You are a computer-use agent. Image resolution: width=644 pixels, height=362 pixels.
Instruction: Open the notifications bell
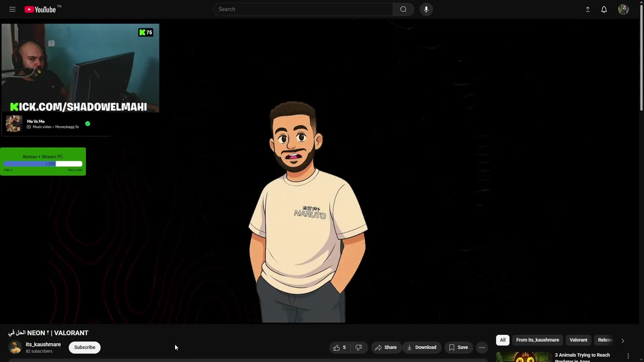pyautogui.click(x=604, y=9)
